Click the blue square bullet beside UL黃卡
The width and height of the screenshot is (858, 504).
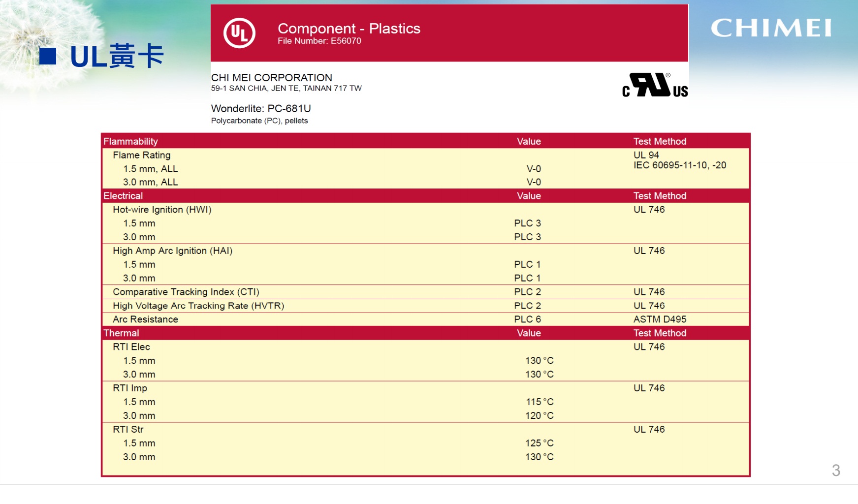pos(48,56)
